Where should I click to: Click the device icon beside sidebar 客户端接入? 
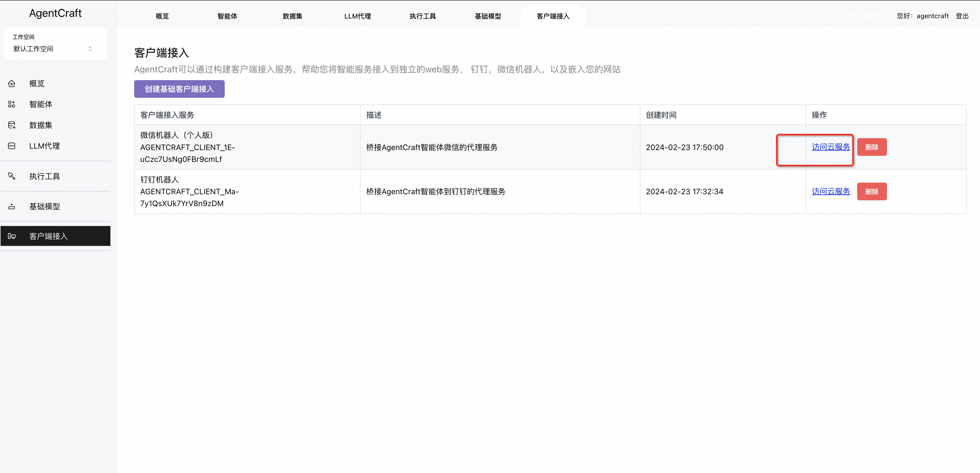click(x=12, y=236)
